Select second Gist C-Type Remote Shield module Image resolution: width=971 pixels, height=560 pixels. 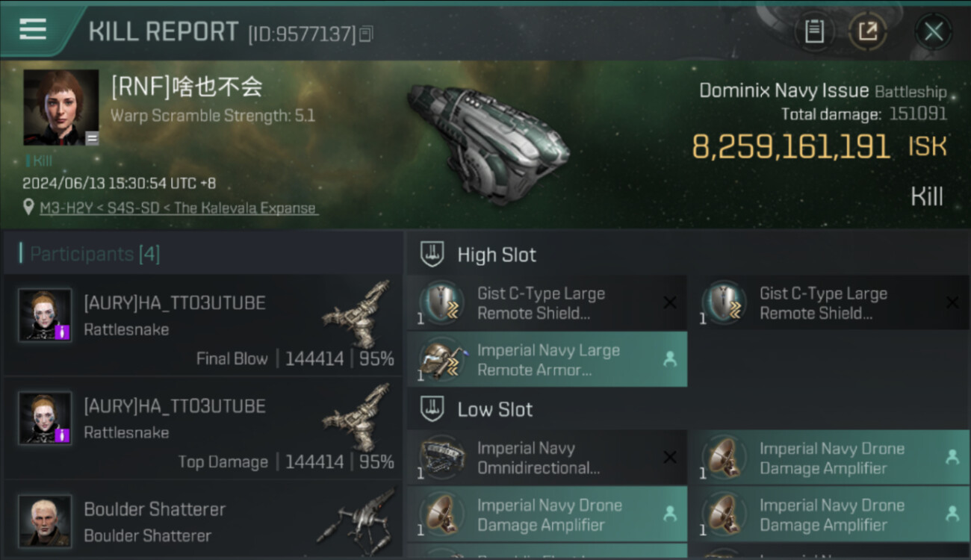(x=828, y=303)
